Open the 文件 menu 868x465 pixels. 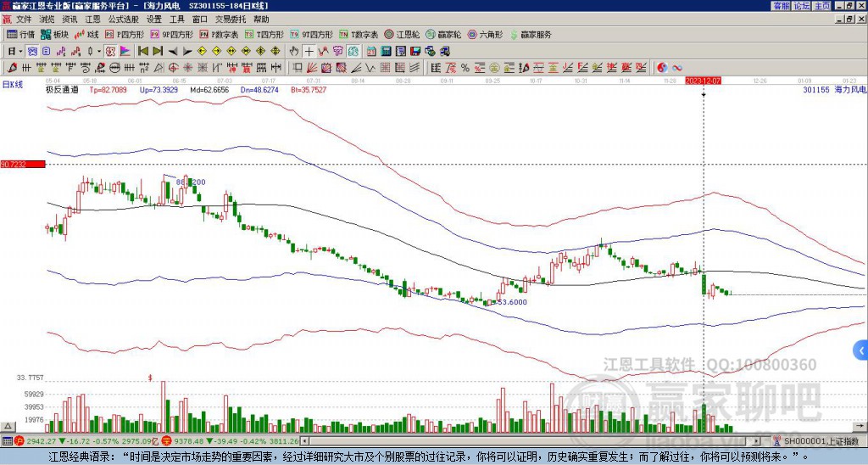(24, 20)
